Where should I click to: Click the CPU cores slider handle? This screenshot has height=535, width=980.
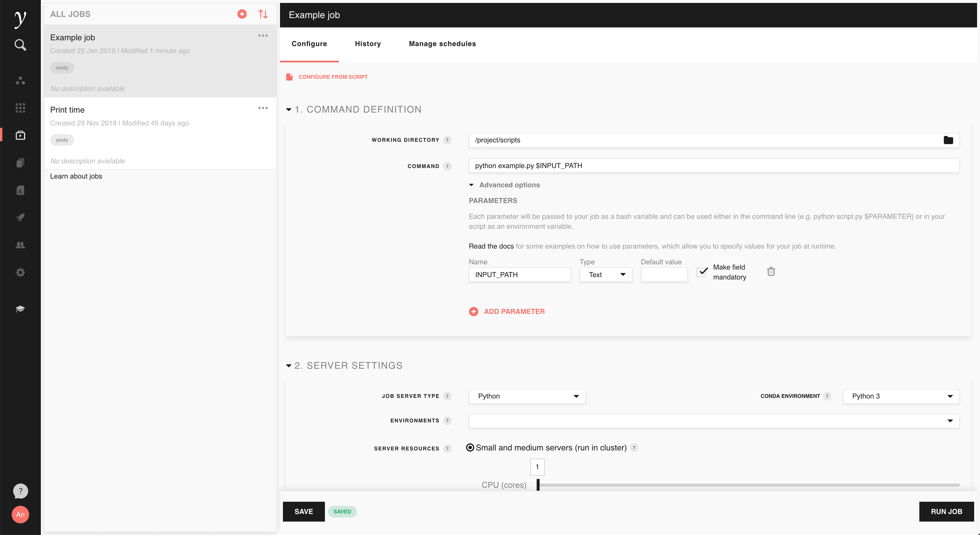[538, 485]
